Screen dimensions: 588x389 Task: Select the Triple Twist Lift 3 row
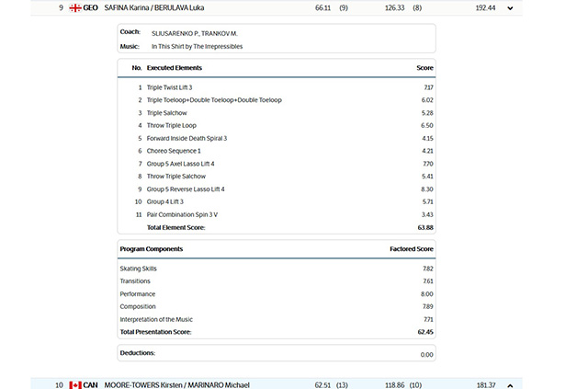(x=169, y=87)
